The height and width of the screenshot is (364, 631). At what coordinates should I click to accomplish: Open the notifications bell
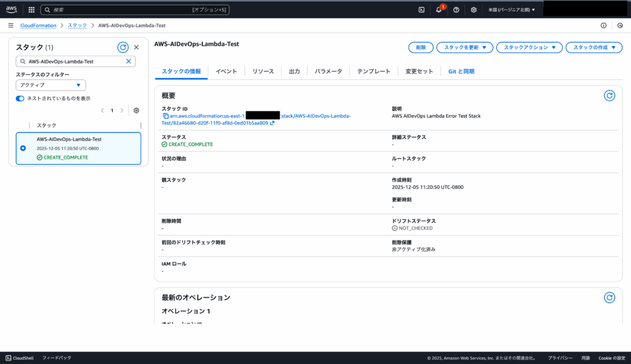tap(439, 10)
